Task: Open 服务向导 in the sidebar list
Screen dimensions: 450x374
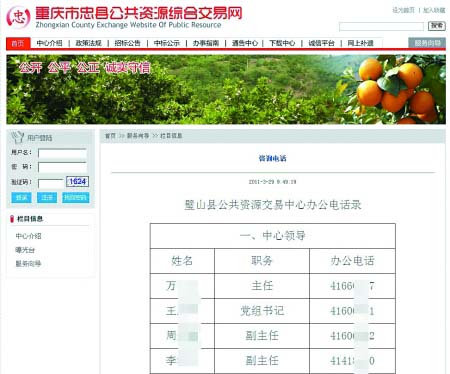Action: (x=28, y=264)
